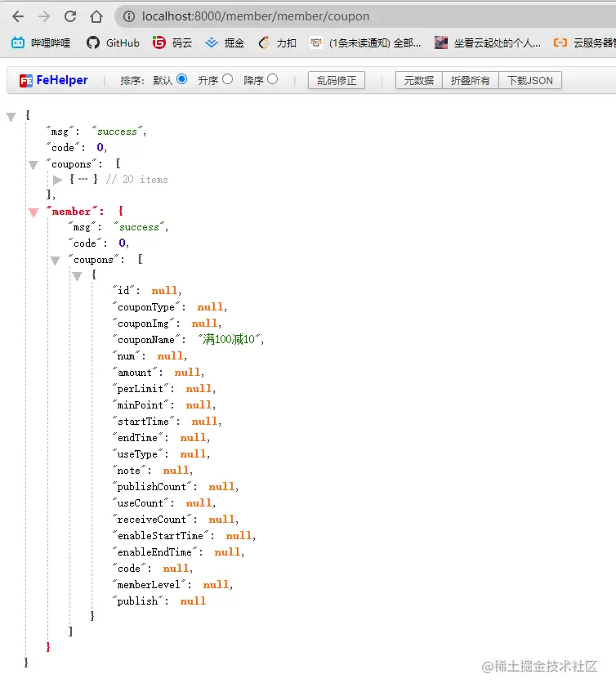Click the "couponImg" key

(x=144, y=324)
